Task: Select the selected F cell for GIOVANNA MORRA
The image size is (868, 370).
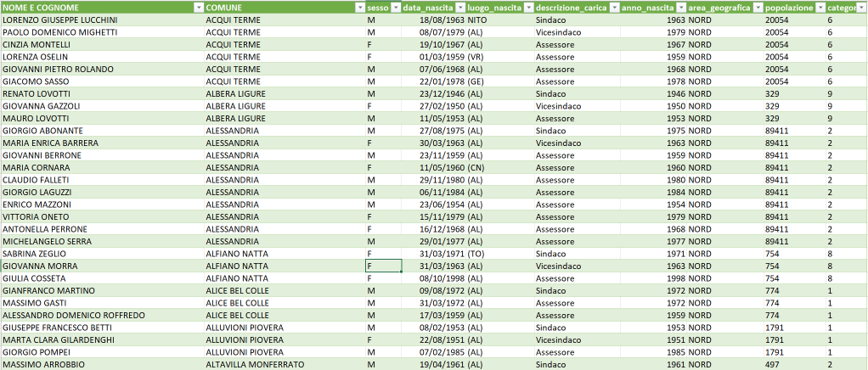Action: [383, 266]
